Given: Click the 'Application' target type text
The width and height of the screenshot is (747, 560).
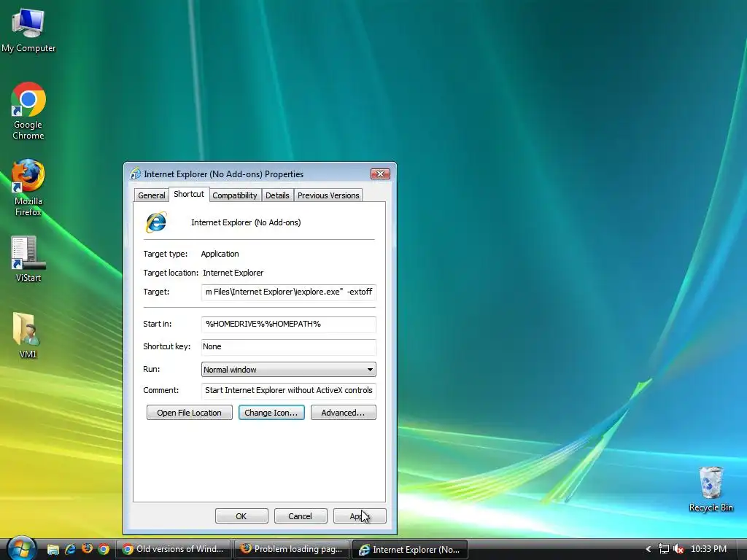Looking at the screenshot, I should tap(220, 254).
